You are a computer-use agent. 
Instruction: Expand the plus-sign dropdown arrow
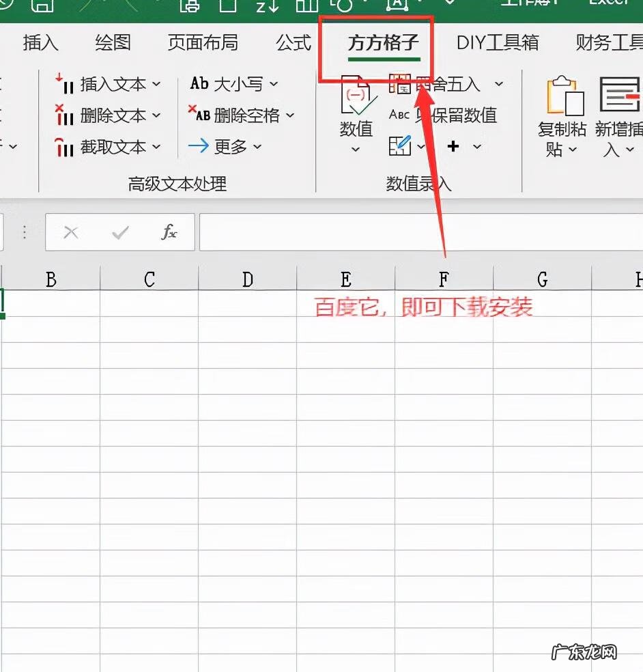coord(477,147)
